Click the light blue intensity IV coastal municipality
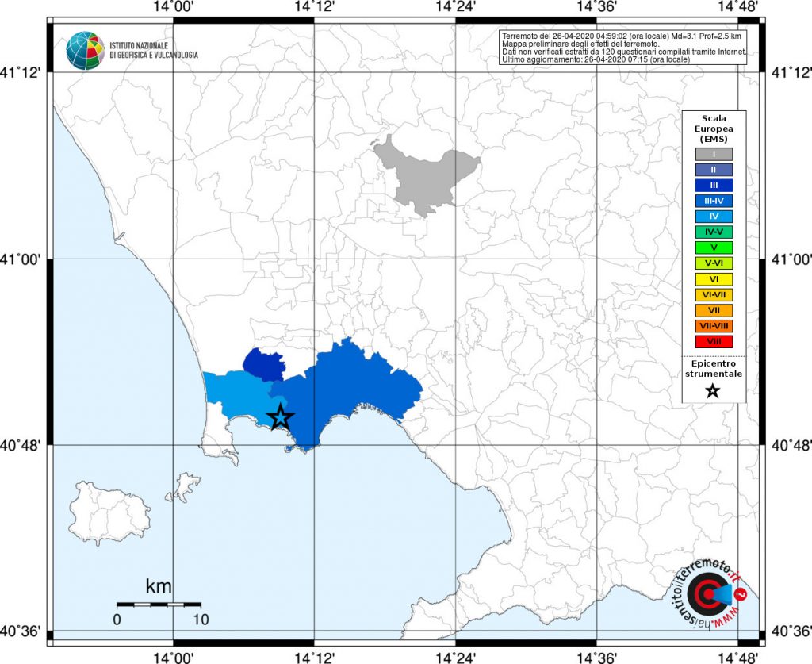The height and width of the screenshot is (664, 812). tap(238, 393)
